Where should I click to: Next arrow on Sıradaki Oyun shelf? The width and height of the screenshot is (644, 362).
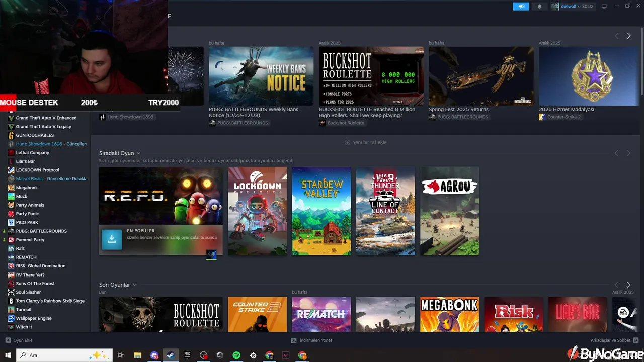click(628, 153)
